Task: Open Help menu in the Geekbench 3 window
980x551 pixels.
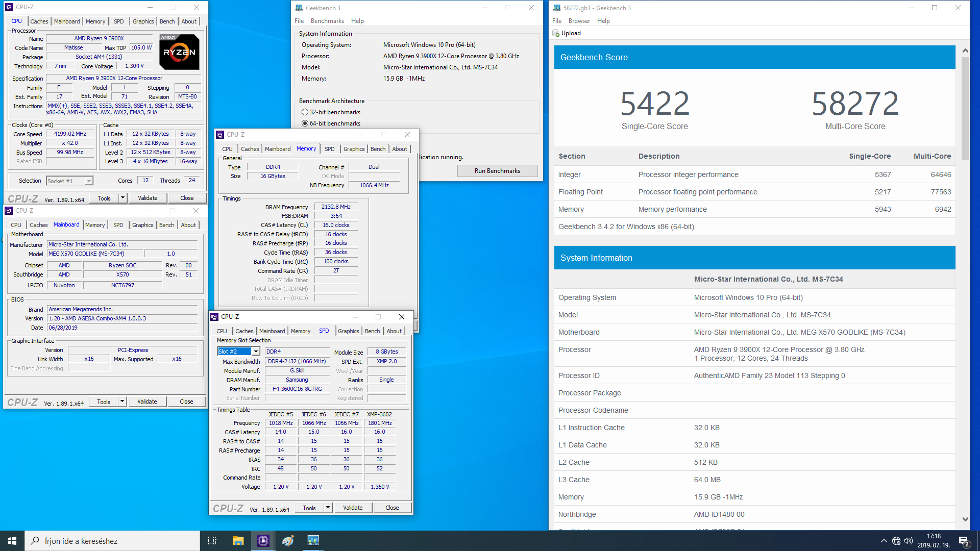Action: [357, 21]
